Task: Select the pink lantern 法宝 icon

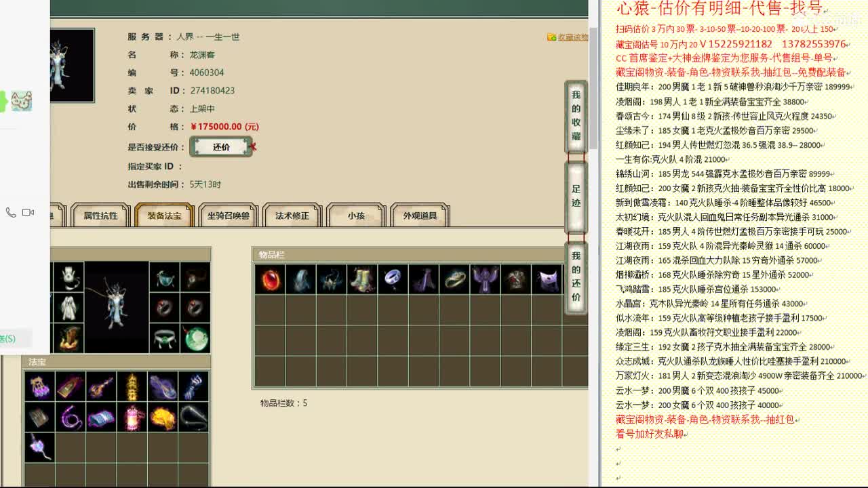Action: pos(132,418)
